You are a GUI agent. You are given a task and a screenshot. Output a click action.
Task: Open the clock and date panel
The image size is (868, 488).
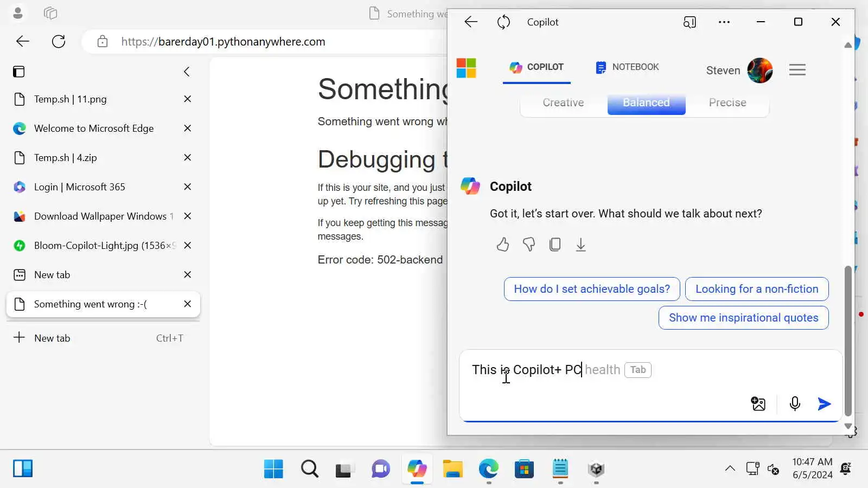pyautogui.click(x=812, y=468)
